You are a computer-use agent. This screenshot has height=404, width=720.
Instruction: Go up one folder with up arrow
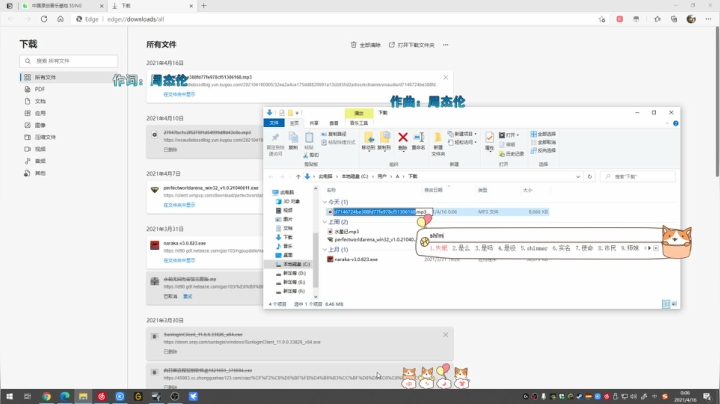coord(298,176)
